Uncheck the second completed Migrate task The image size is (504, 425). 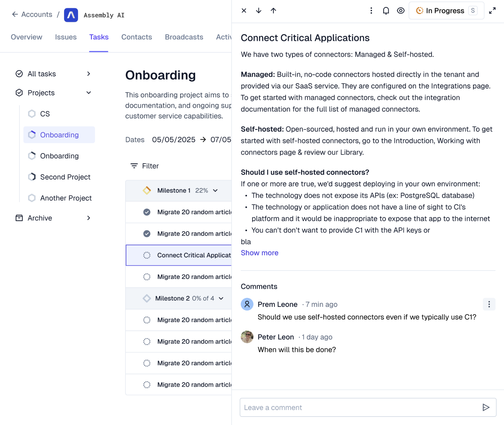coord(147,233)
